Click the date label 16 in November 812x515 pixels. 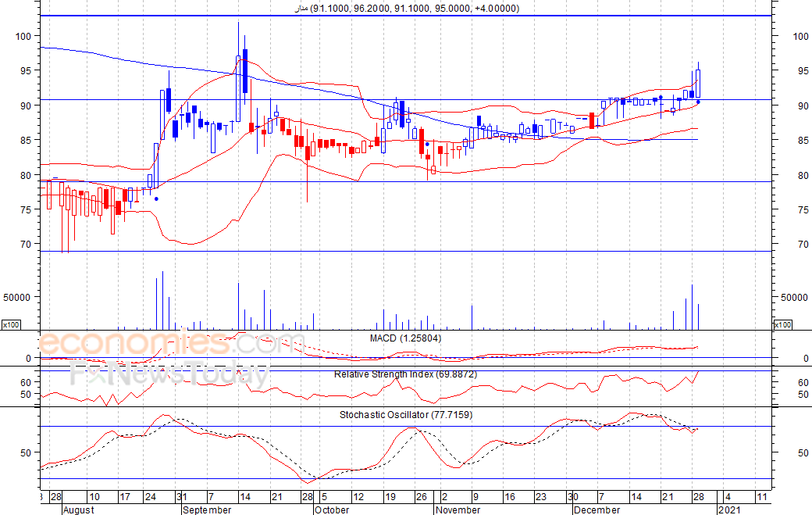click(x=510, y=497)
